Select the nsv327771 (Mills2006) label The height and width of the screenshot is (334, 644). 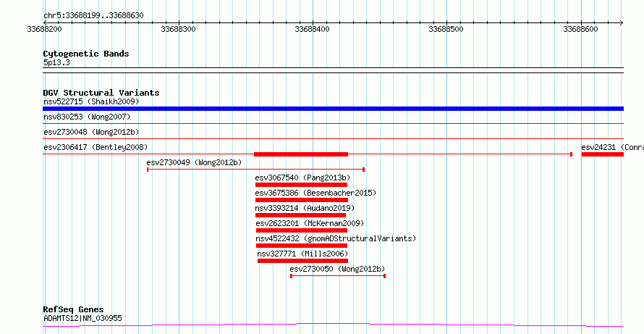click(x=302, y=254)
